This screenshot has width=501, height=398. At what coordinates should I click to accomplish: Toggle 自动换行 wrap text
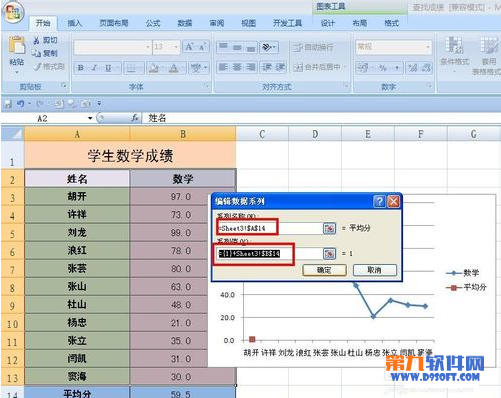pyautogui.click(x=313, y=47)
